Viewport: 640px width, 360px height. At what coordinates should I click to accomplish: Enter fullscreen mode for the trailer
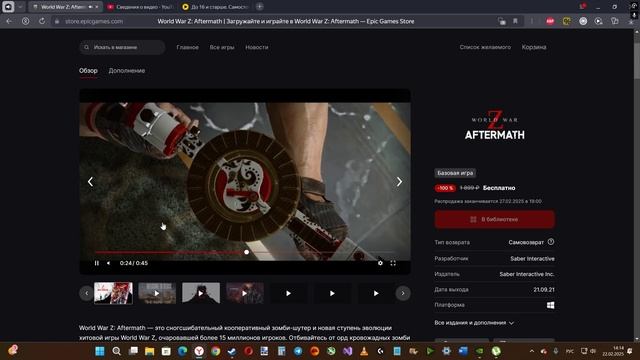pos(393,263)
